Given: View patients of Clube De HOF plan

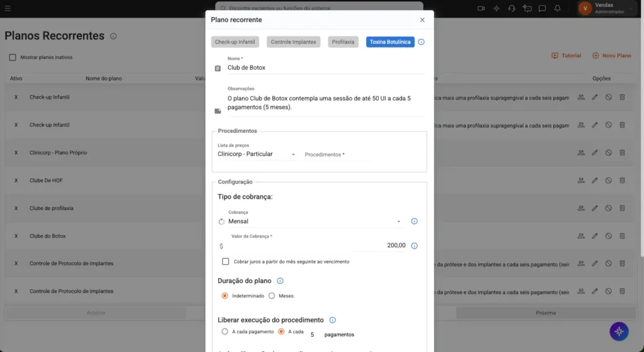Looking at the screenshot, I should point(581,180).
